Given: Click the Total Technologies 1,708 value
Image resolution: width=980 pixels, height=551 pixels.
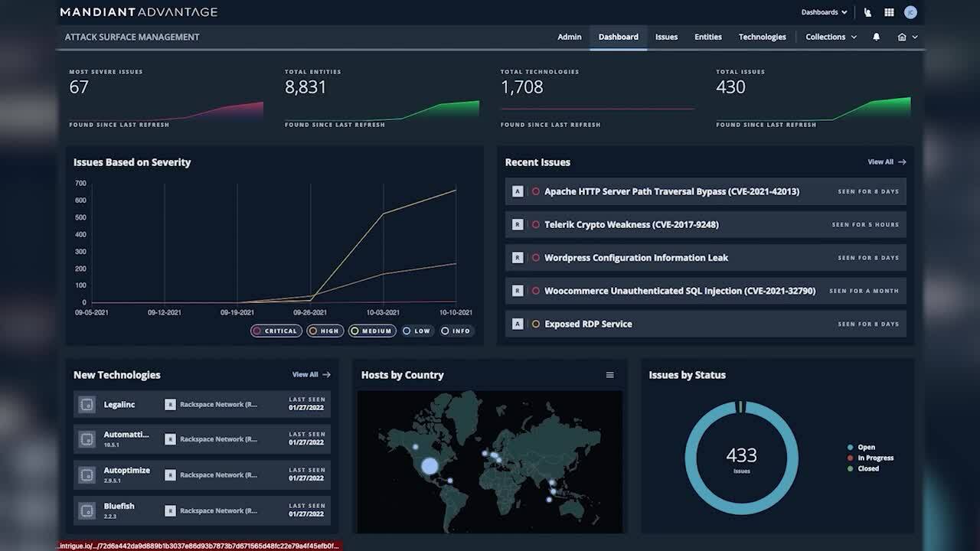Looking at the screenshot, I should click(x=522, y=87).
